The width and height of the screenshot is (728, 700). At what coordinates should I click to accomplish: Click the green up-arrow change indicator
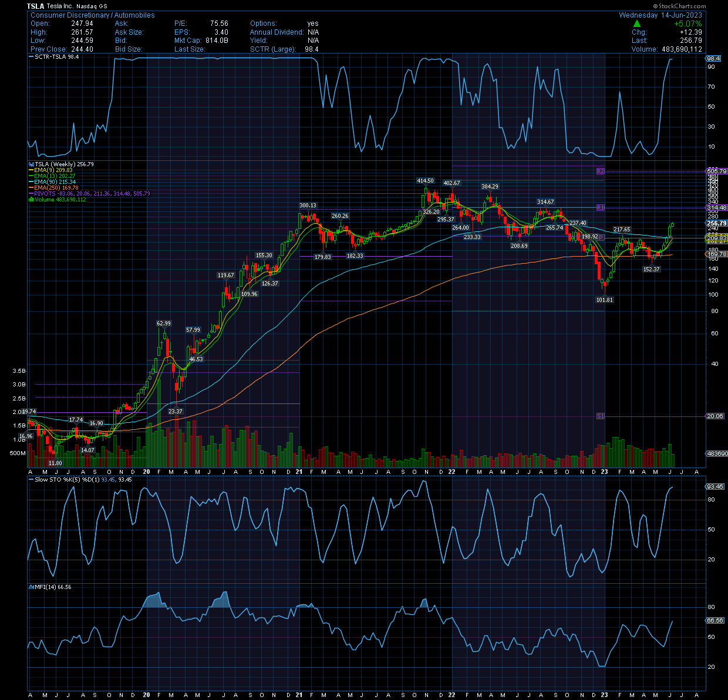click(x=637, y=23)
